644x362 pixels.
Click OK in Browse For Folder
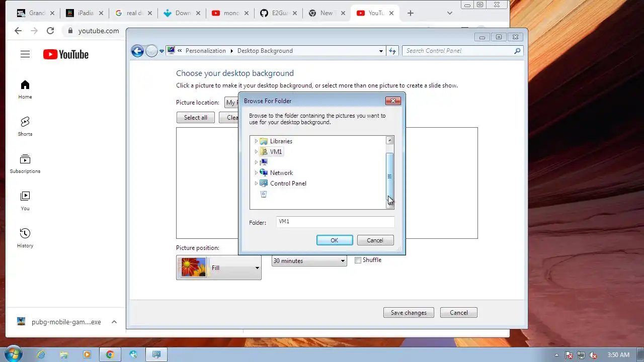[x=335, y=240]
